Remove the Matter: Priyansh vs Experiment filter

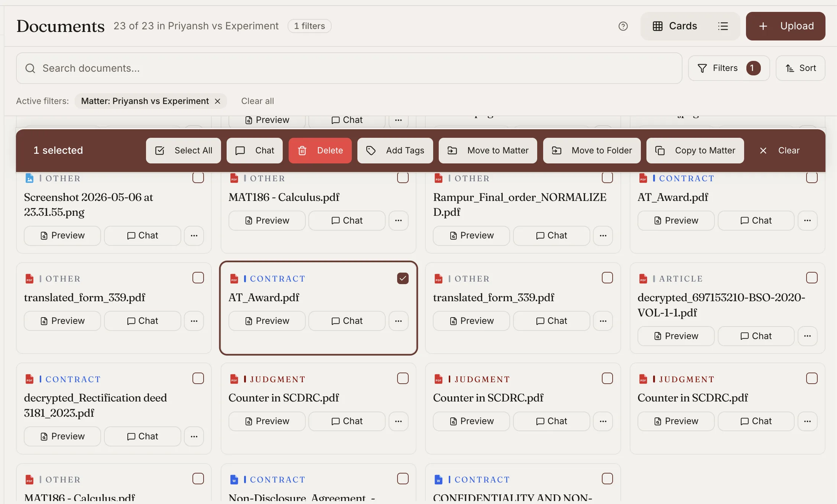click(x=218, y=101)
